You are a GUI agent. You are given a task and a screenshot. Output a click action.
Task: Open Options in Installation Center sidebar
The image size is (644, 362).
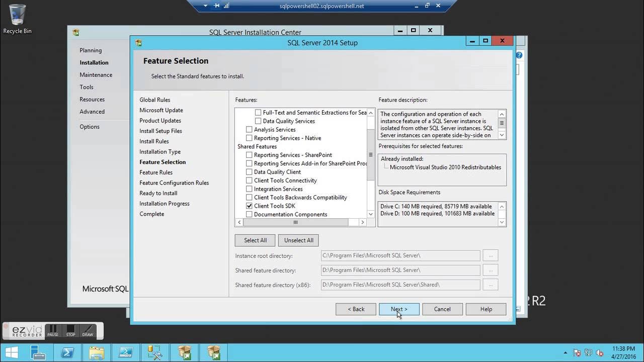pos(90,127)
